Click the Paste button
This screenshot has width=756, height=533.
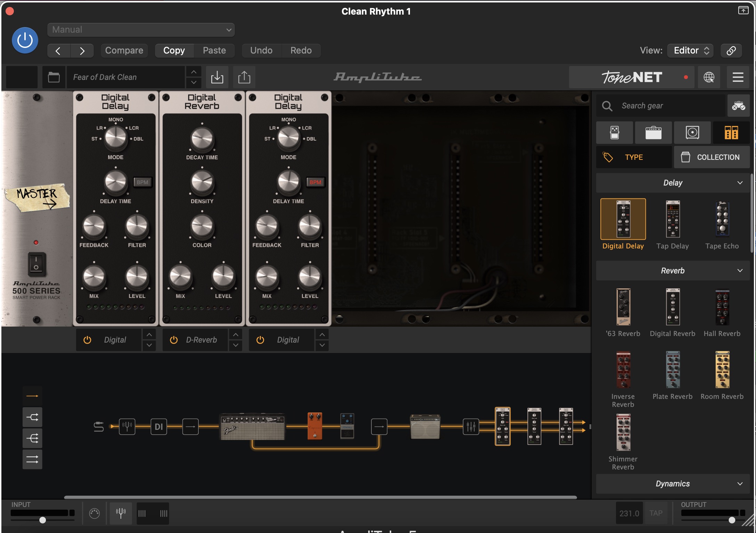coord(214,51)
